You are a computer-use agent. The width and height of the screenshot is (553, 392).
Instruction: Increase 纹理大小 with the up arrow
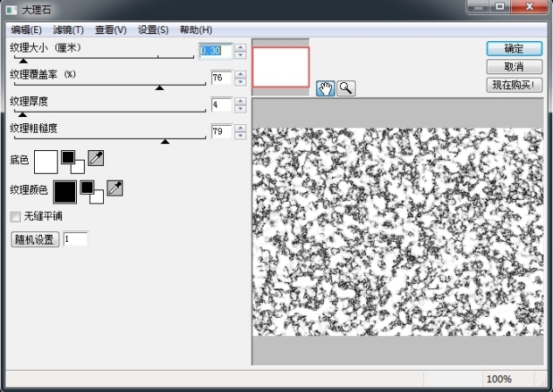coord(240,47)
